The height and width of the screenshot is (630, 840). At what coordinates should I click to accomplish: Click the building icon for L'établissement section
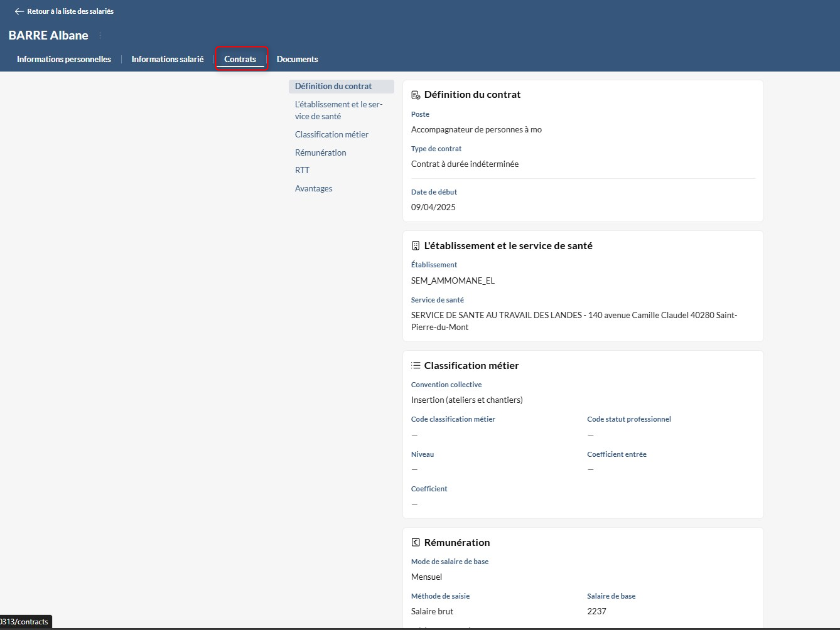[416, 246]
